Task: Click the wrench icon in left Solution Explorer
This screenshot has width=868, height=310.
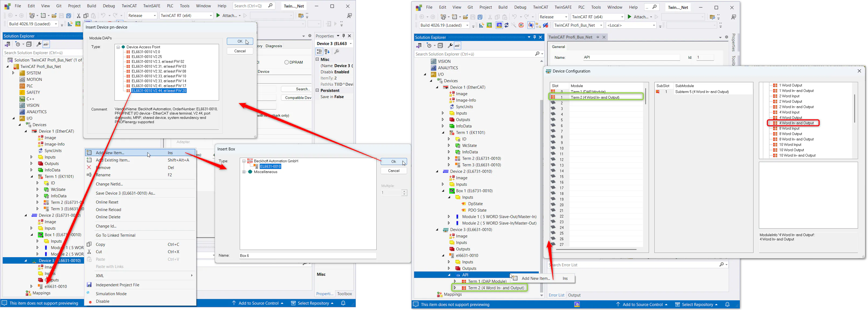Action: 39,44
